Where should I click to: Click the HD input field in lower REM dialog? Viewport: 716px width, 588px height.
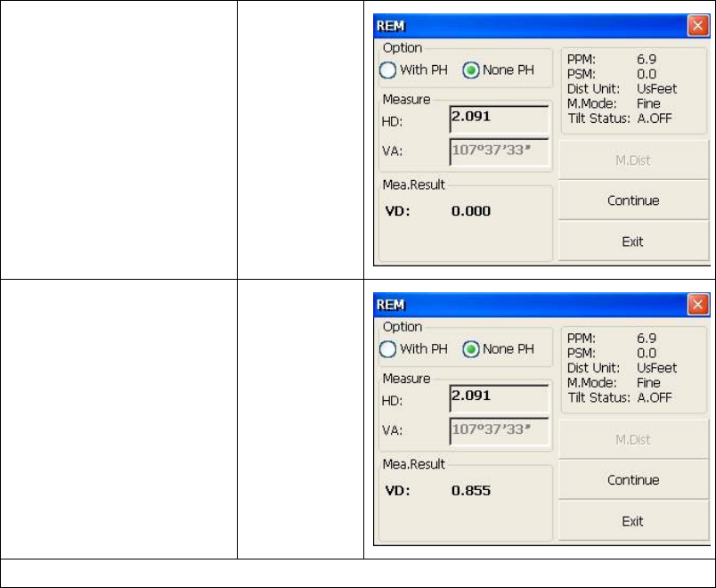click(x=499, y=398)
